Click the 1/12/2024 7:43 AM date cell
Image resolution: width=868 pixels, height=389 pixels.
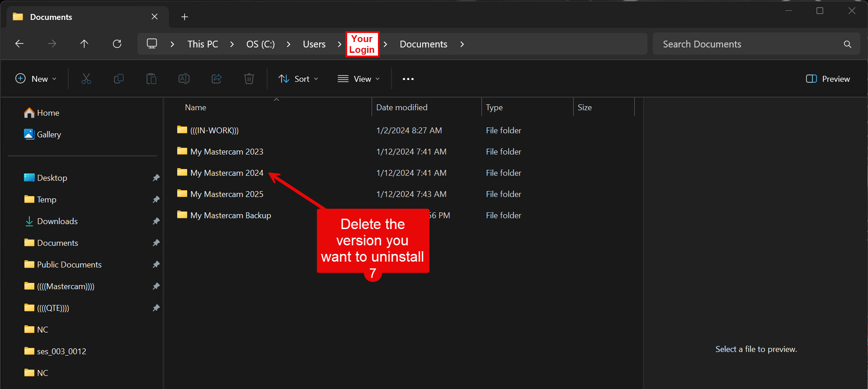411,194
